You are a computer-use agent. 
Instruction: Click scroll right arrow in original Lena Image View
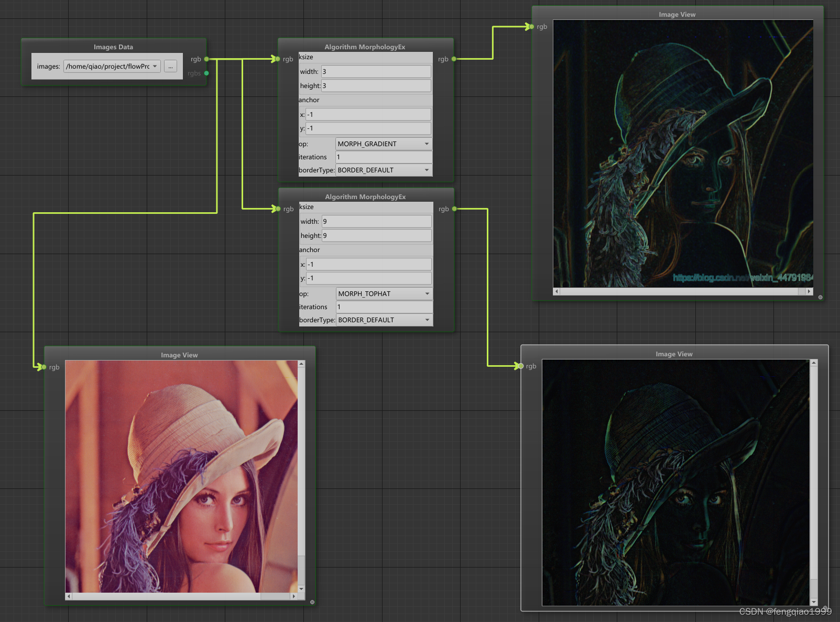294,596
